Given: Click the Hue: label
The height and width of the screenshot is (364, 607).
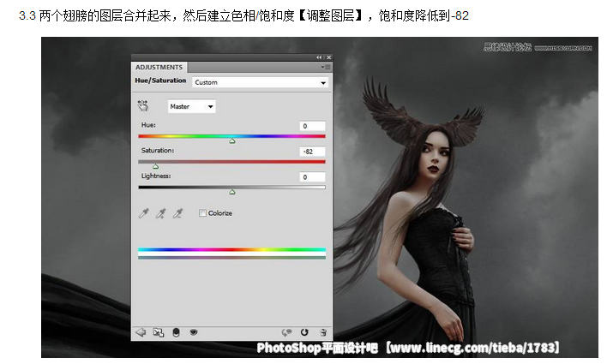Looking at the screenshot, I should 148,125.
